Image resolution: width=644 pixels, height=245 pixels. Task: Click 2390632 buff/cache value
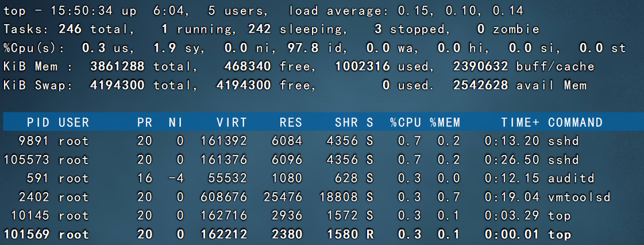click(480, 67)
